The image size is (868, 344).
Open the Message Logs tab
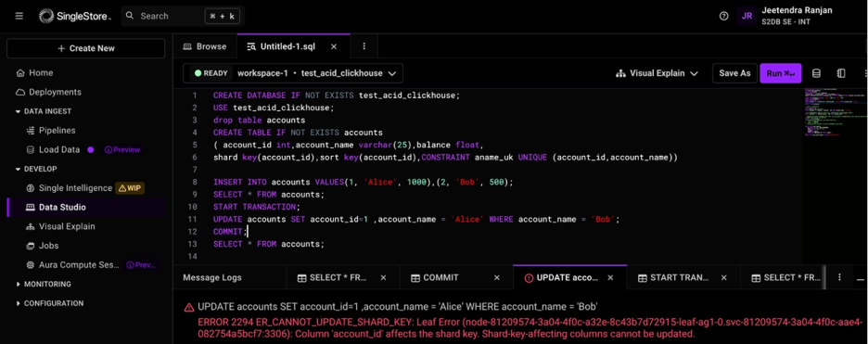[x=212, y=277]
